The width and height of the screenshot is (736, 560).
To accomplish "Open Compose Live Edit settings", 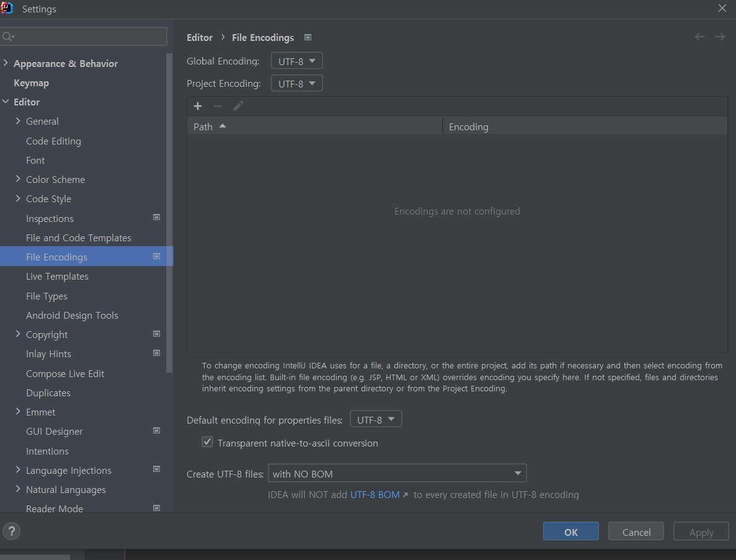I will [x=64, y=373].
